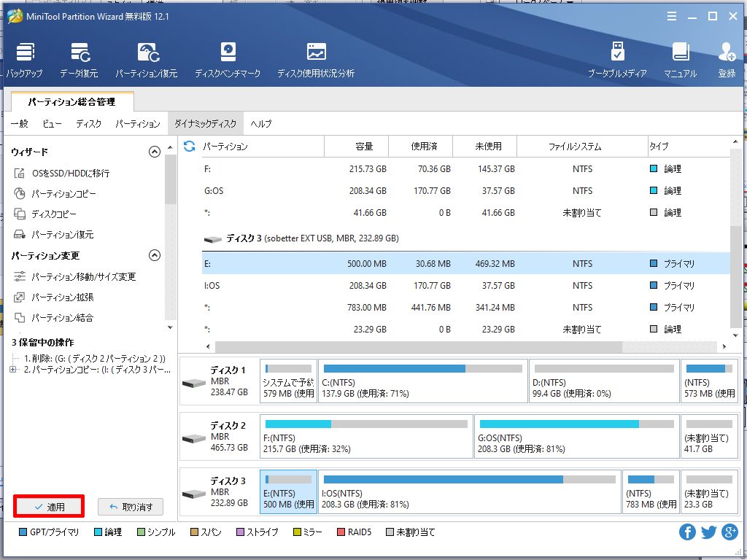Open ディスク使用状況分析 space analyzer
The height and width of the screenshot is (560, 747).
click(x=316, y=60)
